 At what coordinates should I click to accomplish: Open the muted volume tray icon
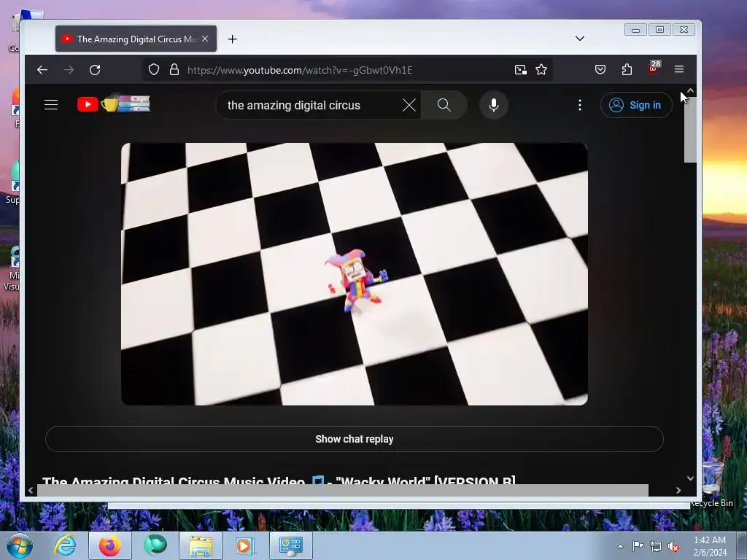pos(673,547)
